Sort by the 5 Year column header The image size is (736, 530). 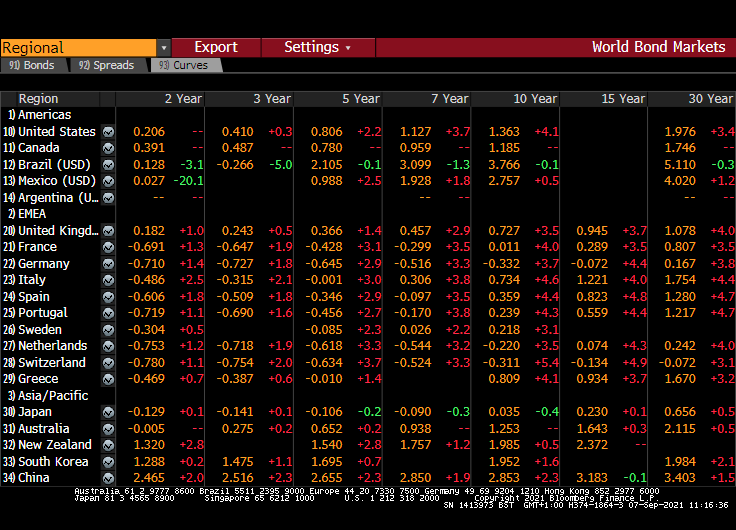click(338, 99)
